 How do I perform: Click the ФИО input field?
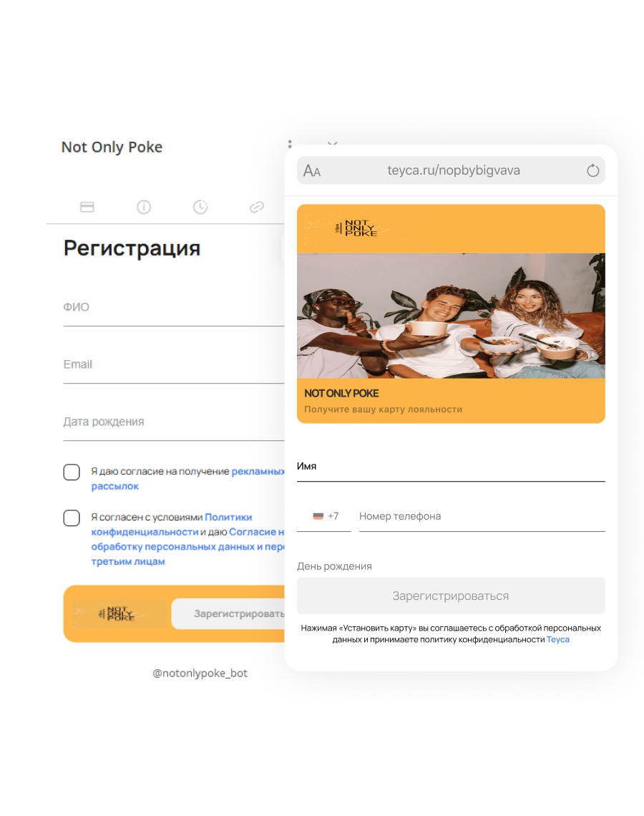pyautogui.click(x=174, y=308)
